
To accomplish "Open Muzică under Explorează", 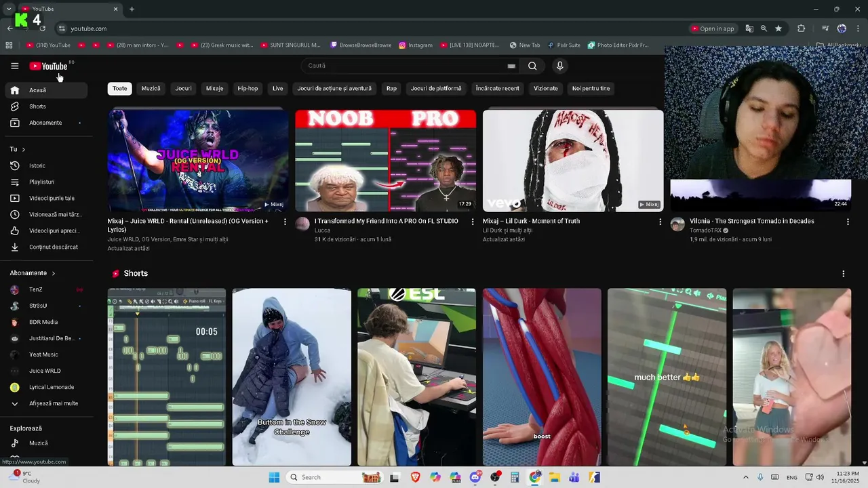I will coord(47,443).
